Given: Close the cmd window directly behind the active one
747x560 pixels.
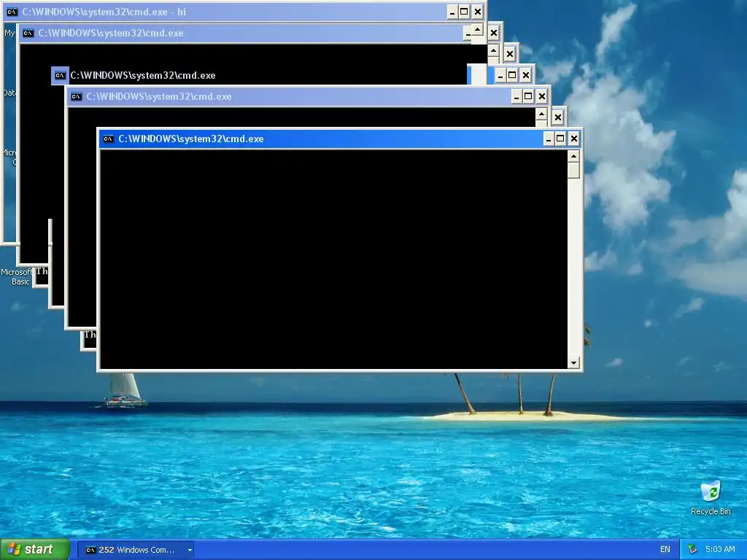Looking at the screenshot, I should (542, 97).
